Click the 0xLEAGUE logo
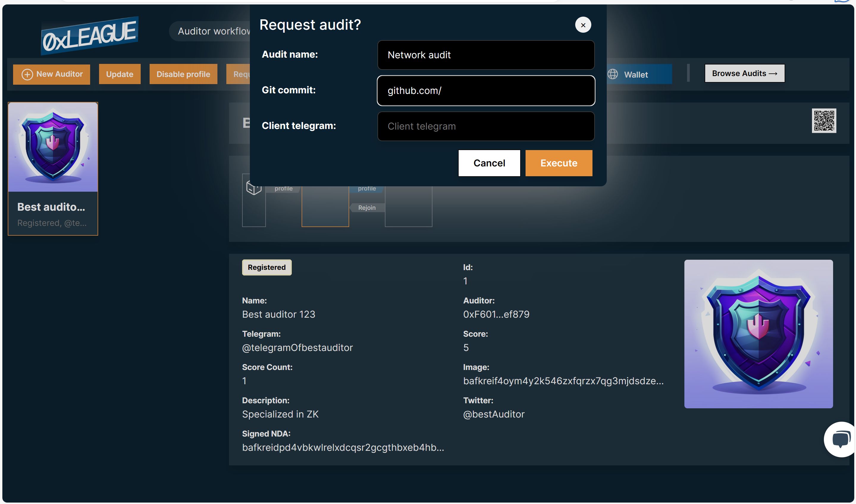The height and width of the screenshot is (504, 856). pos(89,36)
